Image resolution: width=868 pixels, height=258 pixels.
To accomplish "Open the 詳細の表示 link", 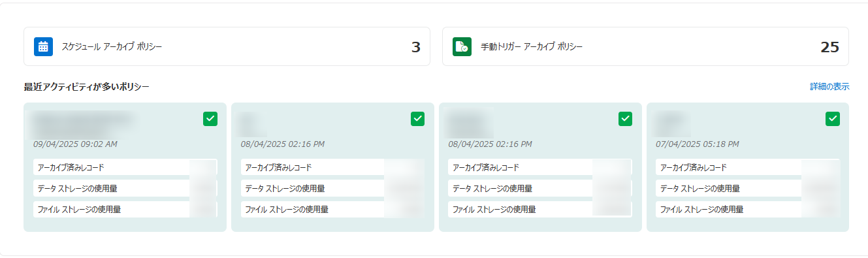I will coord(829,86).
